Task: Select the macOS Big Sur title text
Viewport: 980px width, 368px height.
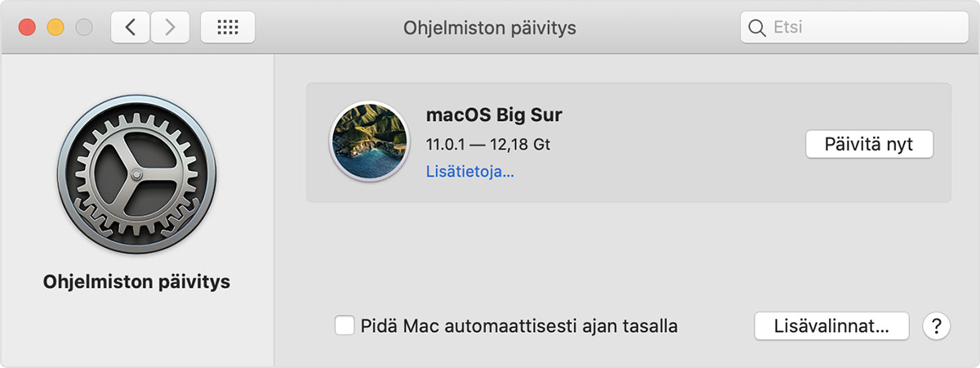Action: (494, 114)
